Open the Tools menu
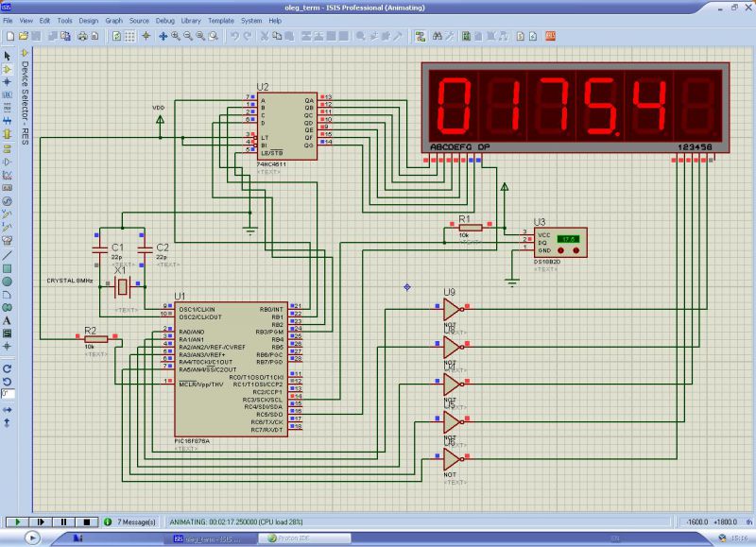Image resolution: width=756 pixels, height=547 pixels. click(x=64, y=21)
